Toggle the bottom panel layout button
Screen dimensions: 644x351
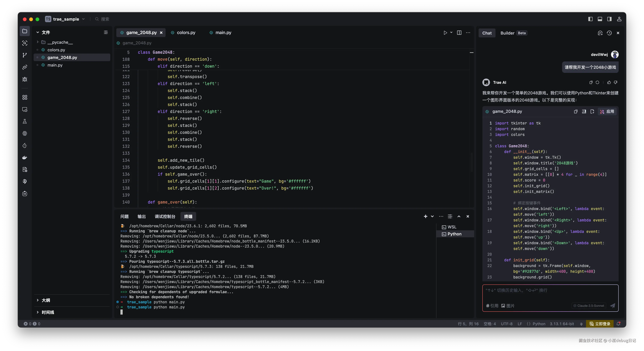coord(600,19)
